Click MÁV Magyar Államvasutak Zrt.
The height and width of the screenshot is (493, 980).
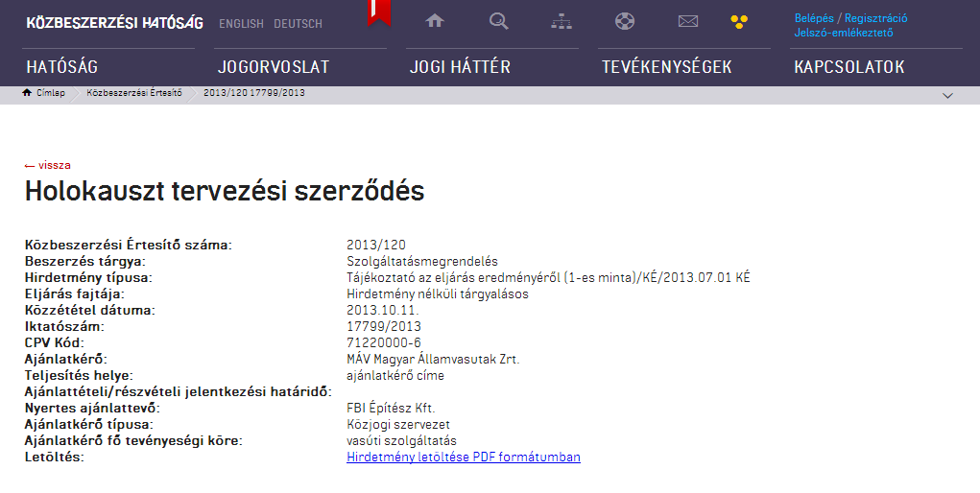433,360
